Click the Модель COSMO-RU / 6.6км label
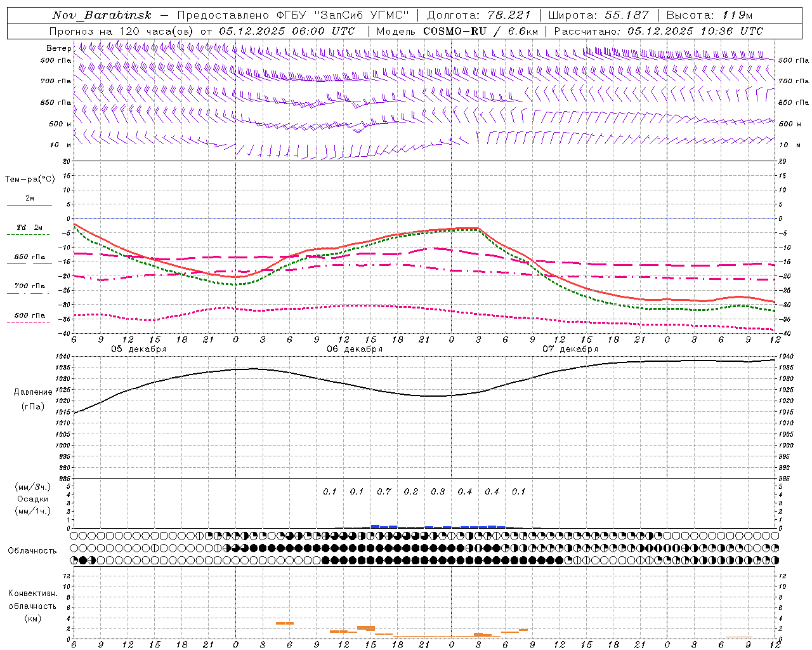812x650 pixels. coord(457,31)
